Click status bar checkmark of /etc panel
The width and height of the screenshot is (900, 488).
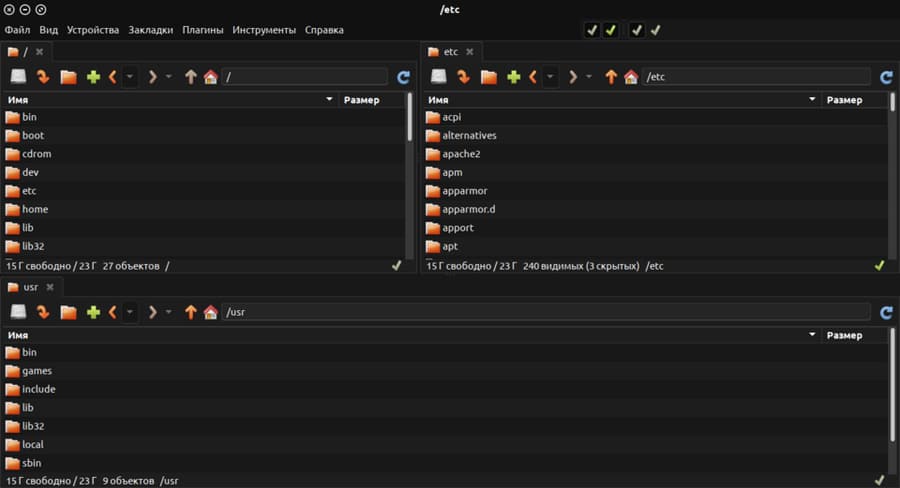tap(879, 265)
